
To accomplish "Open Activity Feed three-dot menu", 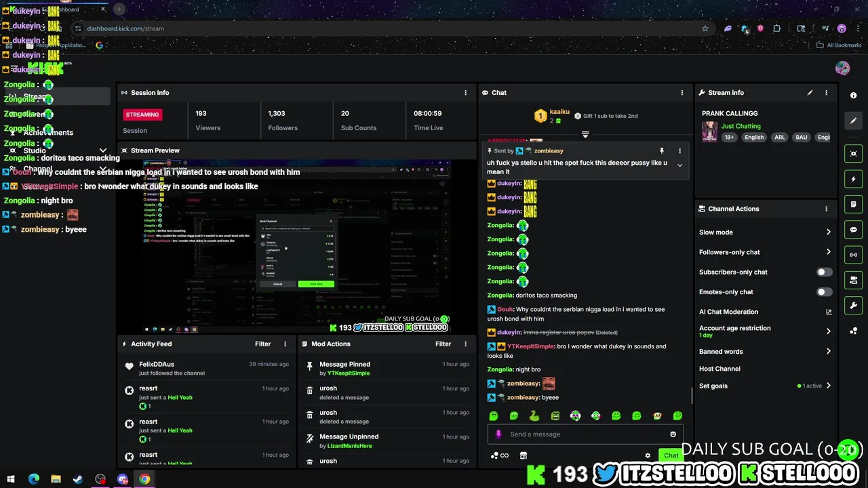I will (285, 344).
